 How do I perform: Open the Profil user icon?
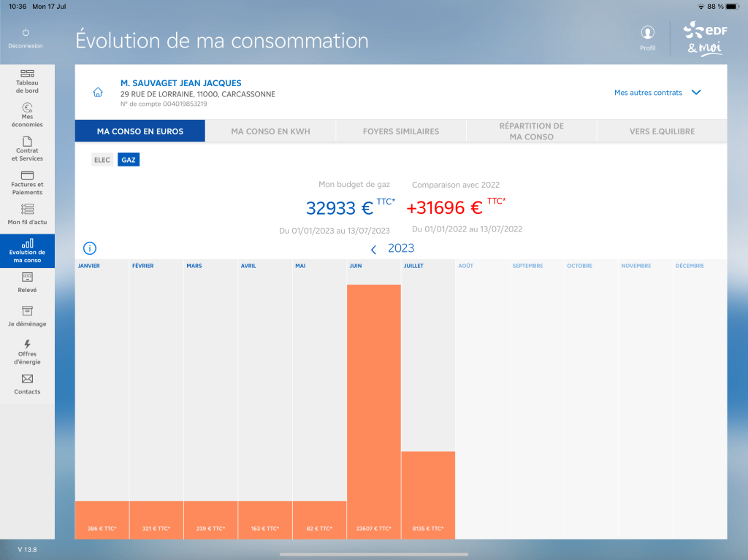(647, 33)
